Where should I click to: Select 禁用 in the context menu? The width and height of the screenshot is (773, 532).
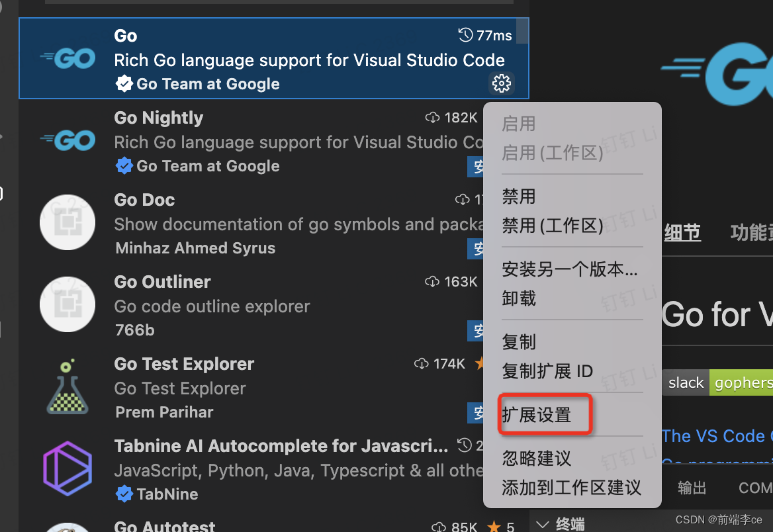[519, 197]
